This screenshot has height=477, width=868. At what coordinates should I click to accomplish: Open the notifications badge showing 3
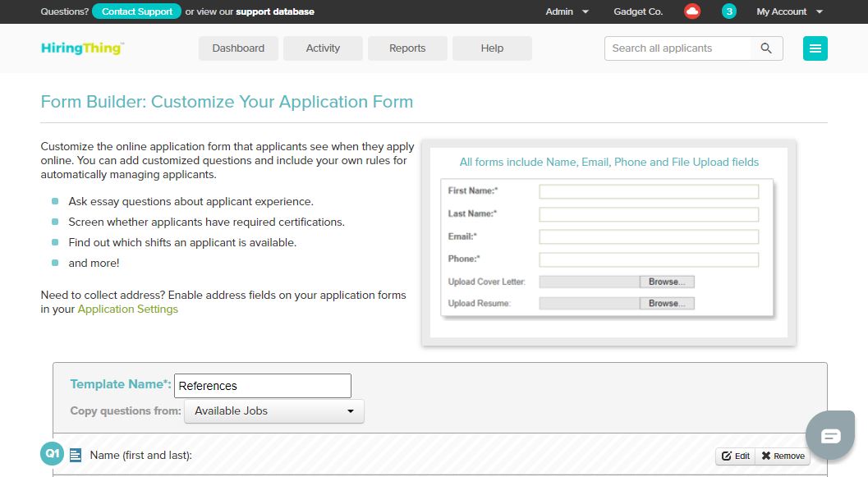(729, 11)
